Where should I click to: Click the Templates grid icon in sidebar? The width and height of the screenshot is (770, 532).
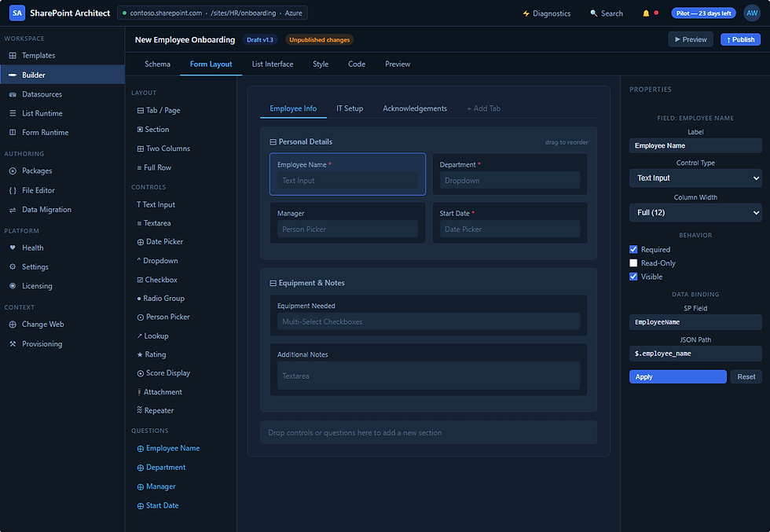coord(13,56)
